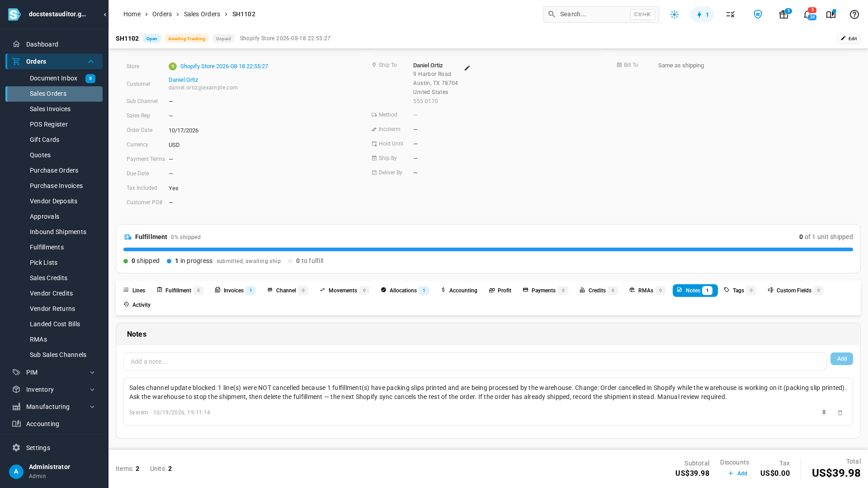The image size is (868, 488).
Task: Open the lightning actions badge showing 1
Action: point(702,14)
